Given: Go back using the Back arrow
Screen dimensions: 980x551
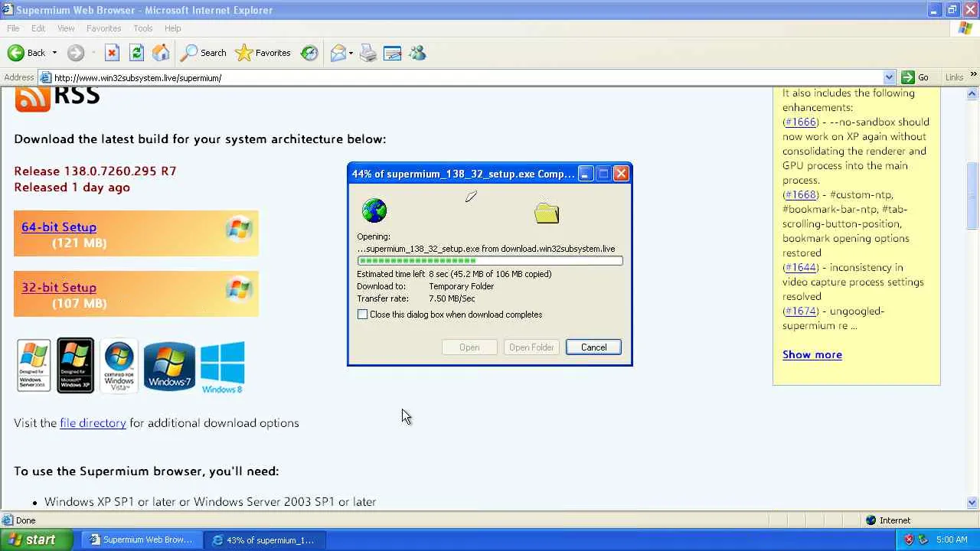Looking at the screenshot, I should [26, 53].
